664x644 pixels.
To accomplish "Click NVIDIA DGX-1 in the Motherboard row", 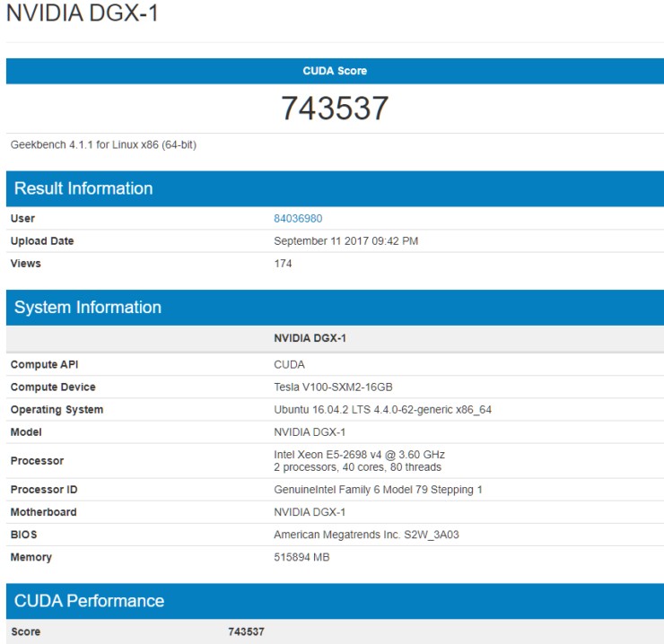I will pyautogui.click(x=310, y=512).
